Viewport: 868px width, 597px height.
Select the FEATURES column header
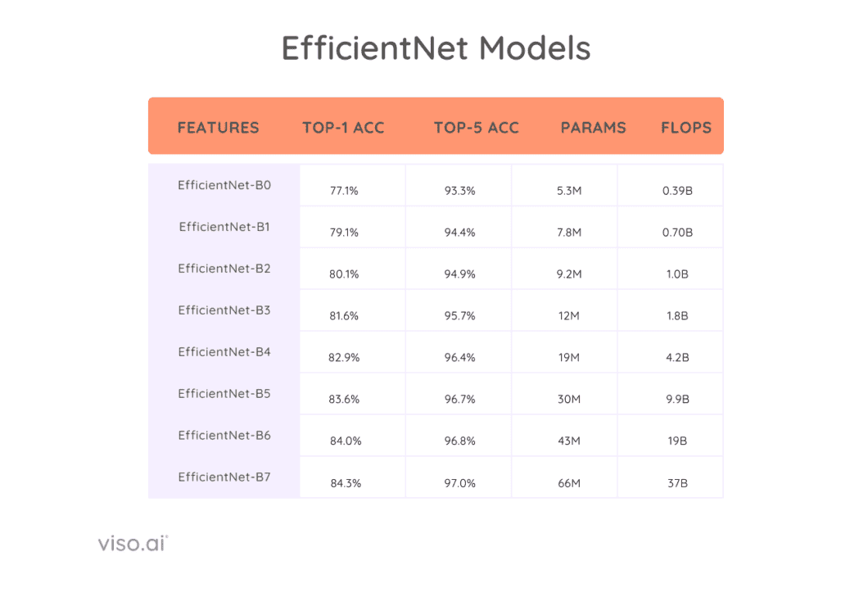tap(218, 128)
